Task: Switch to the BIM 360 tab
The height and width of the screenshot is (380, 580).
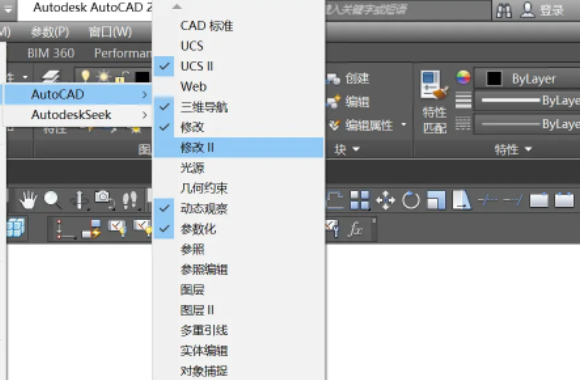Action: tap(51, 53)
